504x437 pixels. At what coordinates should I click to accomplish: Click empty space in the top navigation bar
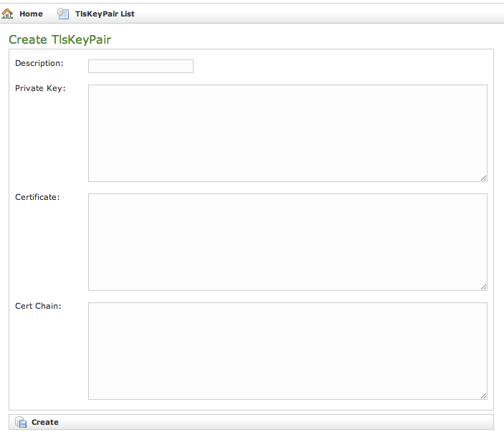coord(323,14)
